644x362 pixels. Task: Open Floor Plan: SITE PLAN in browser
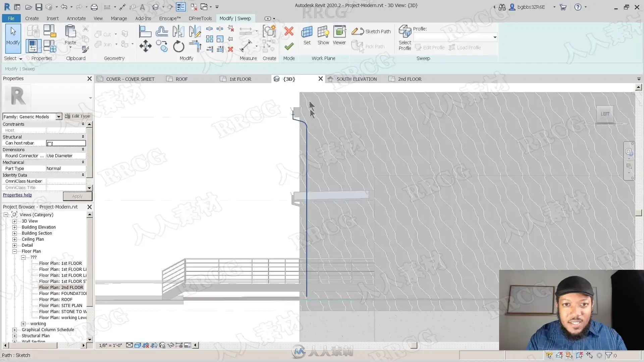(x=60, y=306)
